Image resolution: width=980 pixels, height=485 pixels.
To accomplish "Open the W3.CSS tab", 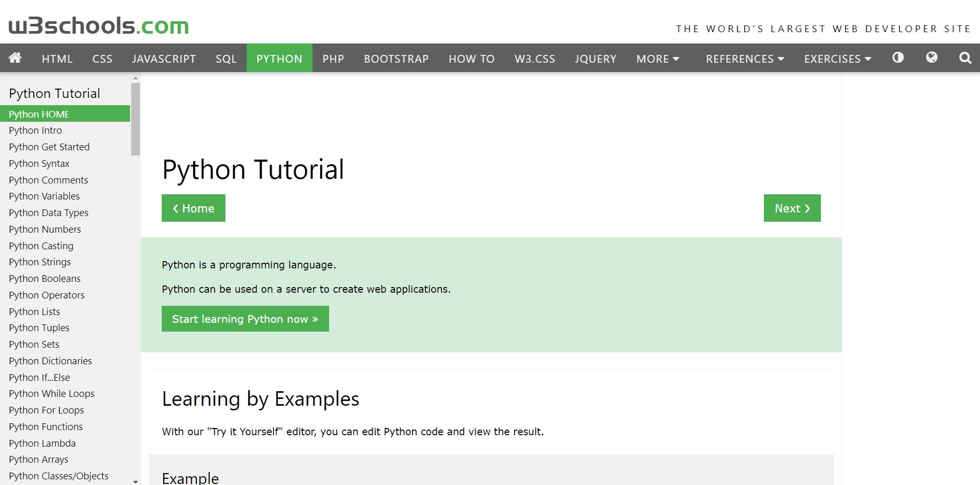I will click(535, 59).
